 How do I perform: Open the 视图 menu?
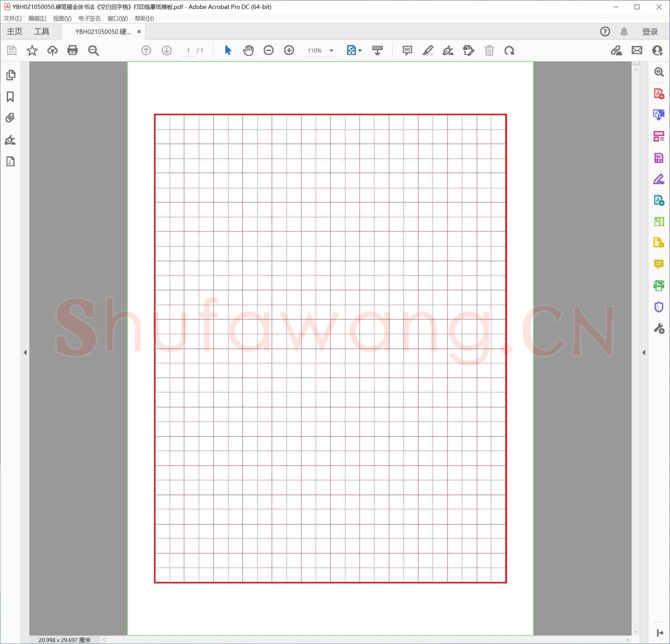62,18
